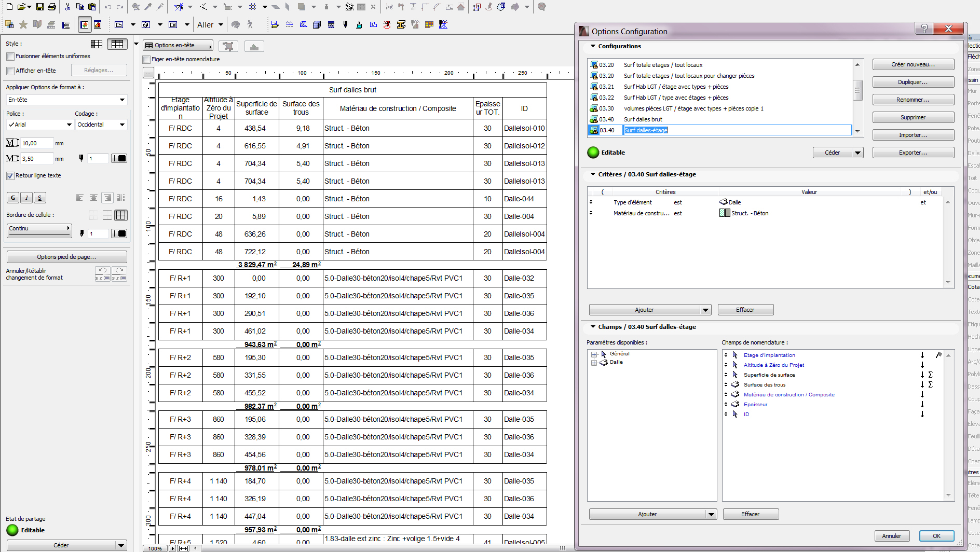Click the Print icon in toolbar
The height and width of the screenshot is (552, 980).
52,7
